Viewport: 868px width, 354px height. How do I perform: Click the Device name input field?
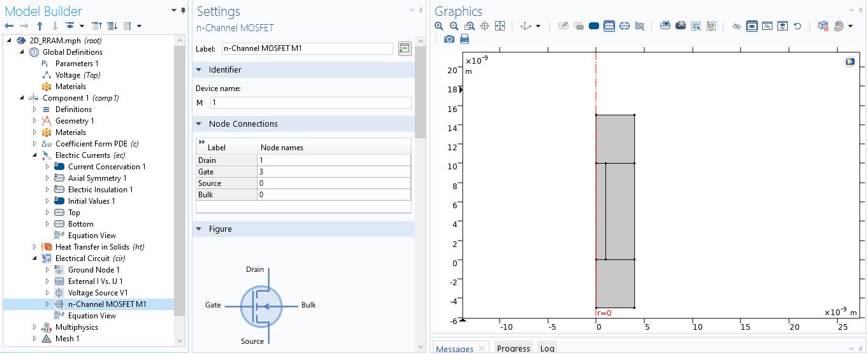click(x=310, y=103)
